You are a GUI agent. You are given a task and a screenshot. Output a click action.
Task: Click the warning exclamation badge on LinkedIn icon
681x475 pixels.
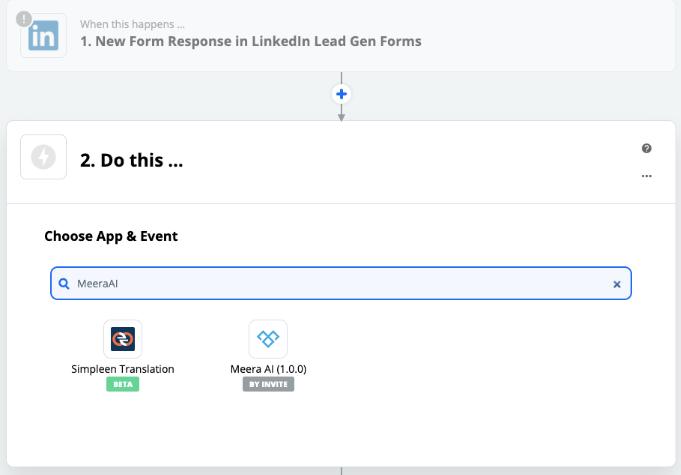click(x=23, y=19)
